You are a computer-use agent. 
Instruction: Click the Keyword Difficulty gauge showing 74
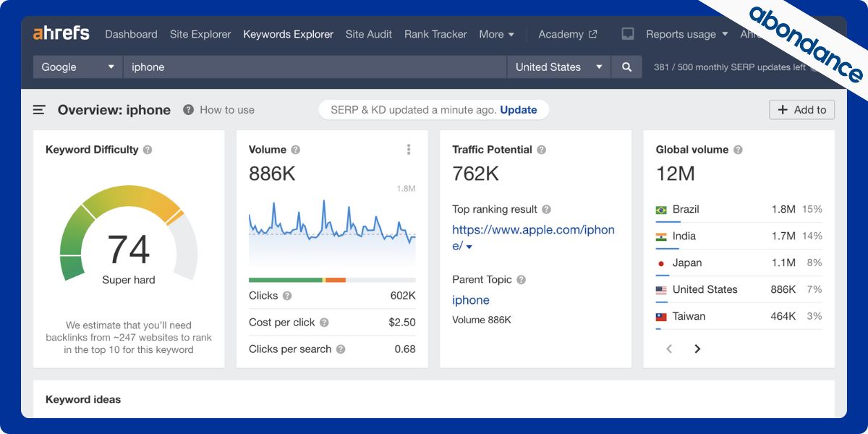(x=129, y=231)
